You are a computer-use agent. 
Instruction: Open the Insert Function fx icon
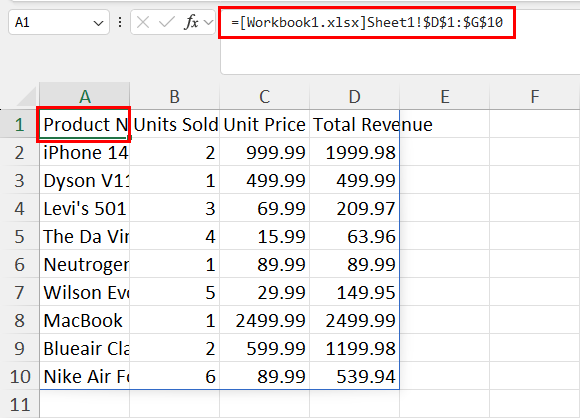click(191, 23)
